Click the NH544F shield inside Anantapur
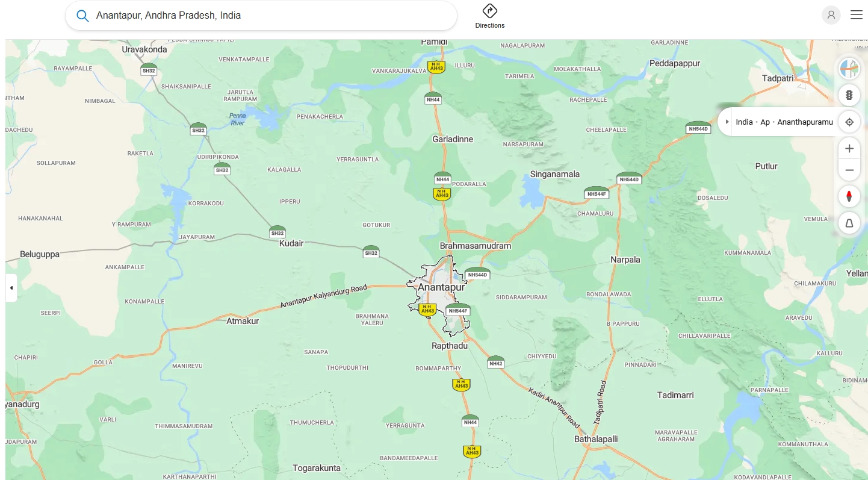The height and width of the screenshot is (480, 868). [458, 310]
